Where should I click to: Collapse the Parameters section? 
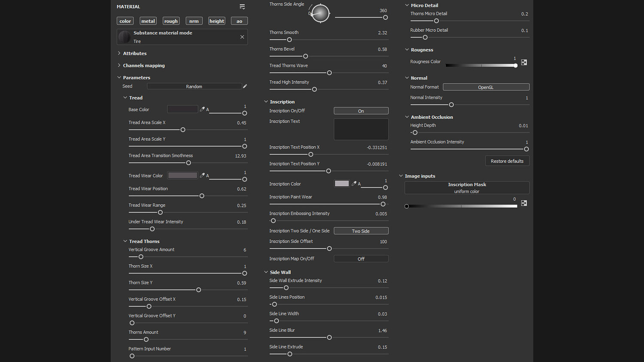119,77
